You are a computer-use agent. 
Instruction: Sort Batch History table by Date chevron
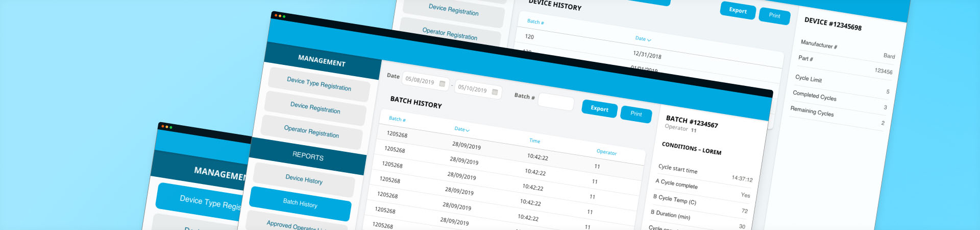pyautogui.click(x=468, y=130)
